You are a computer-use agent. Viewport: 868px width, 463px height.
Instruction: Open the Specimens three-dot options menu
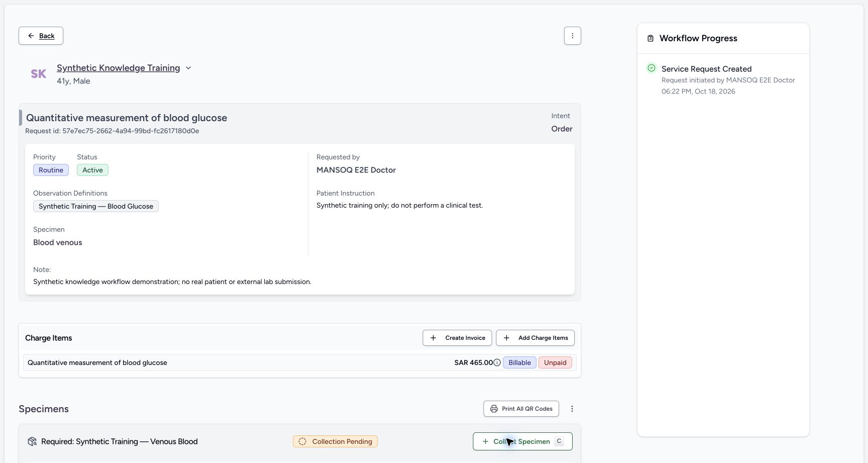[572, 409]
